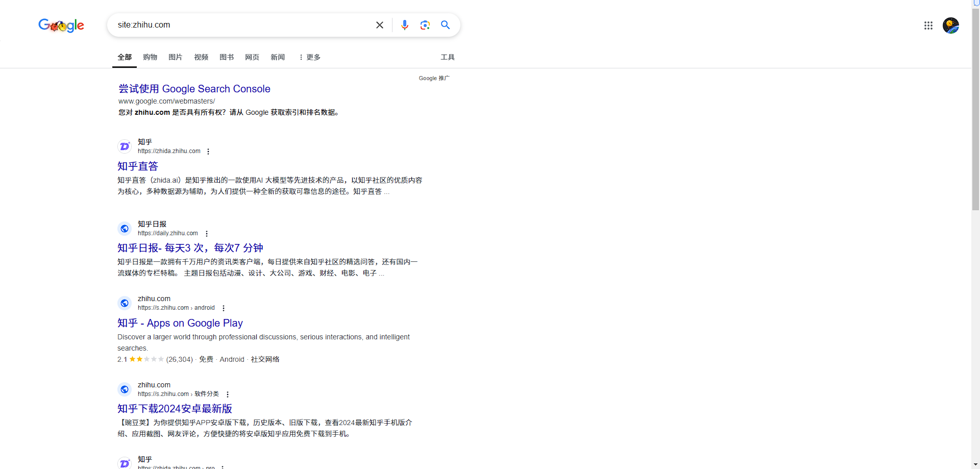Screen dimensions: 980x469
Task: Expand the 更多 menu
Action: [x=309, y=57]
